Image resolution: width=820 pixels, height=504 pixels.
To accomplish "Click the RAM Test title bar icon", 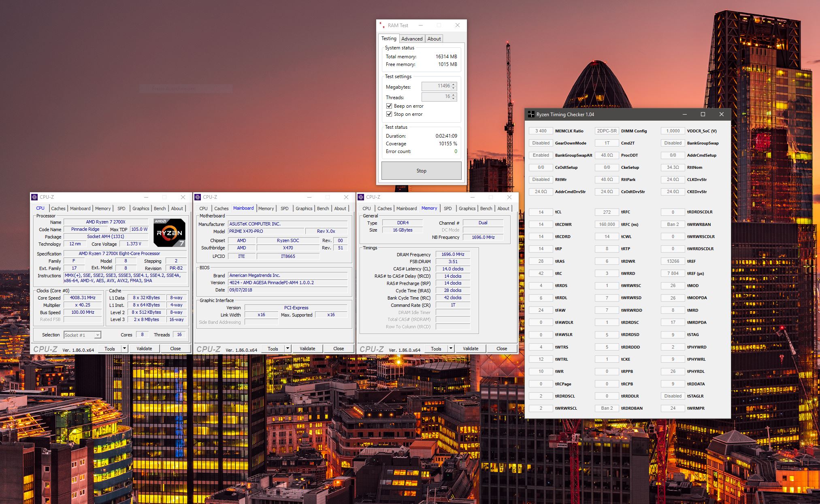I will pos(382,25).
